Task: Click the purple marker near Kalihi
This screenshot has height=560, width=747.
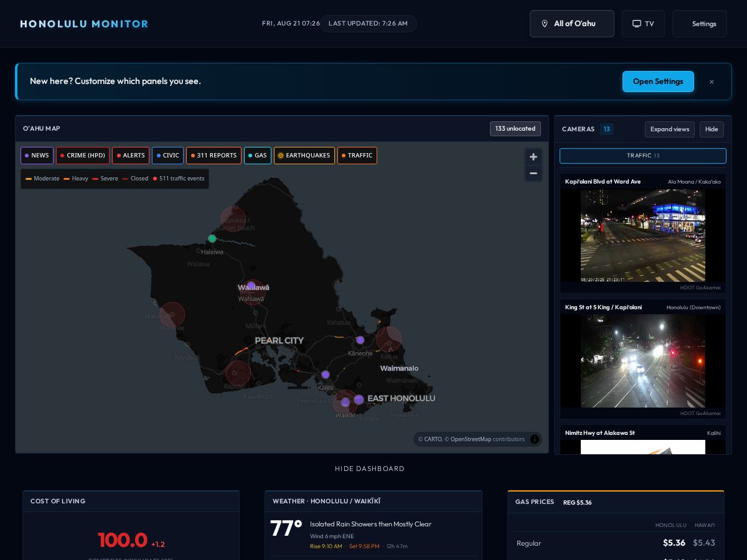Action: [326, 375]
